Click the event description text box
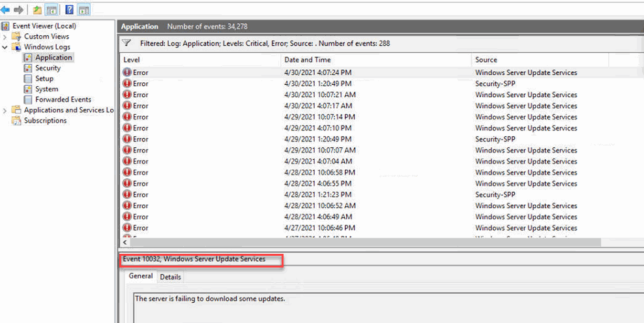 388,308
